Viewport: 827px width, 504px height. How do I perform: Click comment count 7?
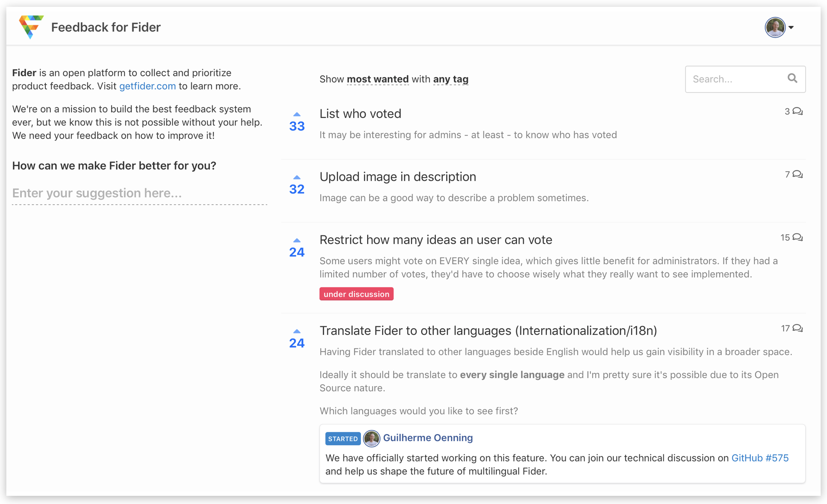pyautogui.click(x=788, y=174)
